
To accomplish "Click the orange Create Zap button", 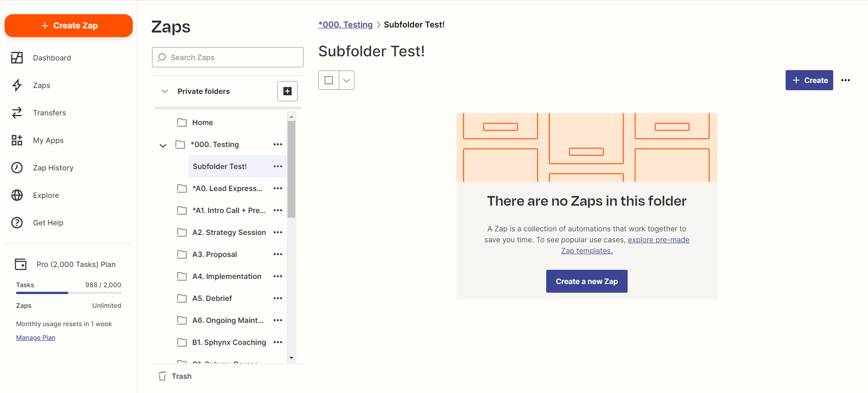I will (69, 26).
